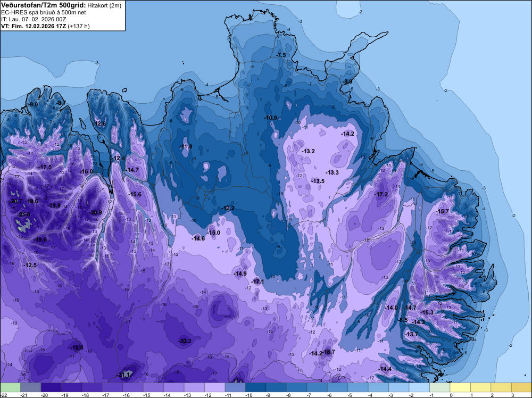This screenshot has height=398, width=532.
Task: Click the -17.5 temperature label
Action: 45,167
